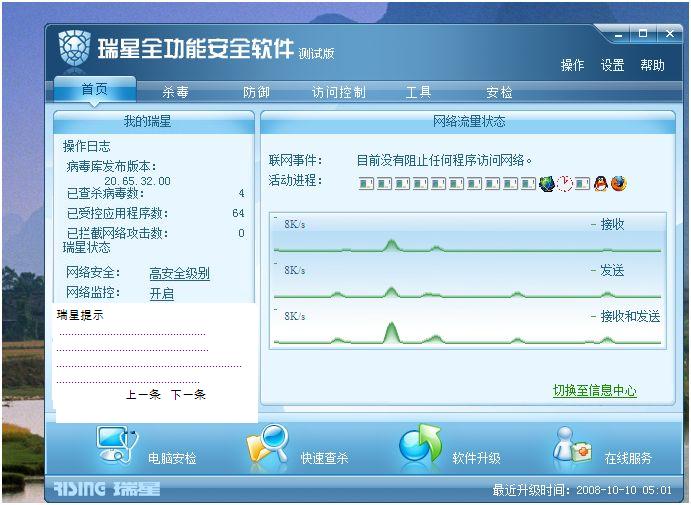Click the first active process icon
691x505 pixels.
[366, 183]
